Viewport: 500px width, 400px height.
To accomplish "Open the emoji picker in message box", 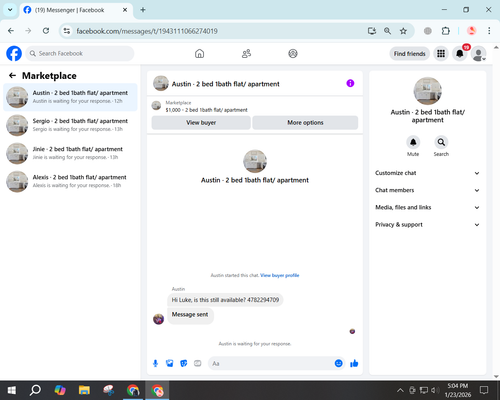I will (338, 363).
